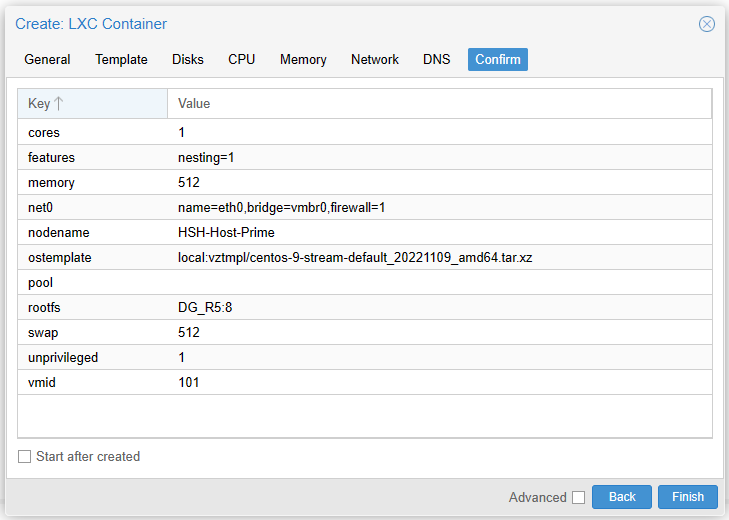Go to the Disks tab

tap(188, 60)
